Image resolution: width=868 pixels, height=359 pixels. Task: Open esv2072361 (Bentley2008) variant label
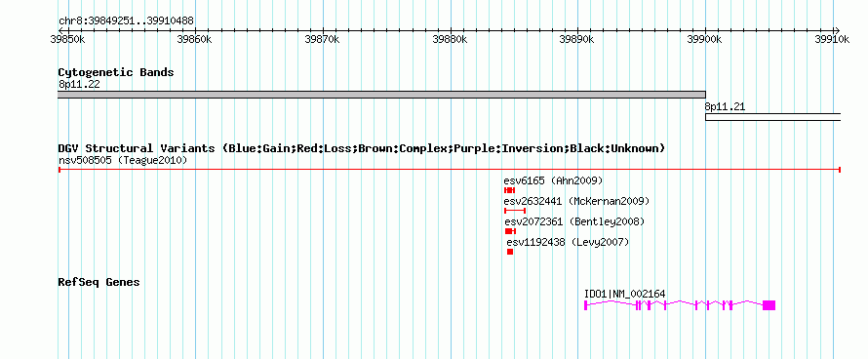[x=575, y=221]
